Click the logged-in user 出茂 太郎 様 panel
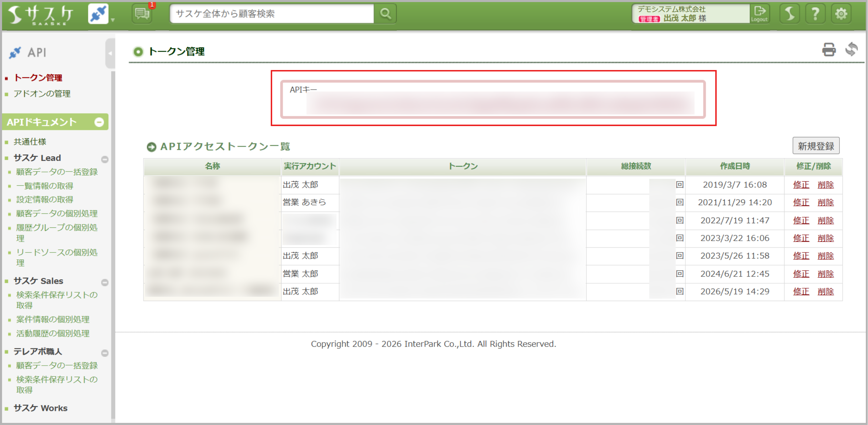 691,14
